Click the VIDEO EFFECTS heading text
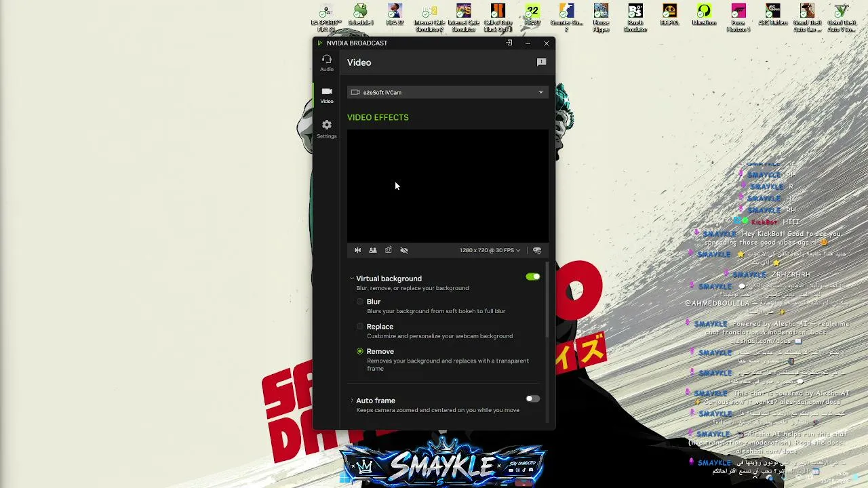Viewport: 868px width, 488px height. (378, 117)
